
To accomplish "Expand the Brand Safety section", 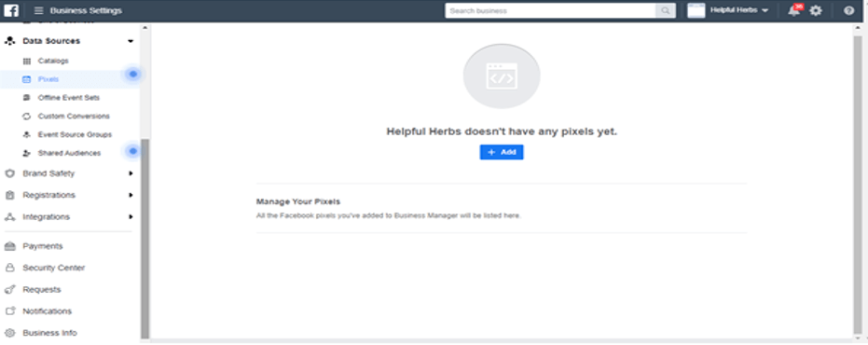I will 131,173.
